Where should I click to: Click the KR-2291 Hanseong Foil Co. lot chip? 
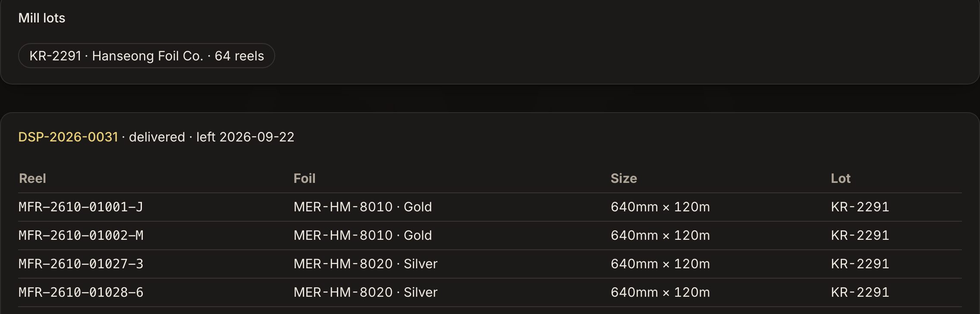pos(147,56)
